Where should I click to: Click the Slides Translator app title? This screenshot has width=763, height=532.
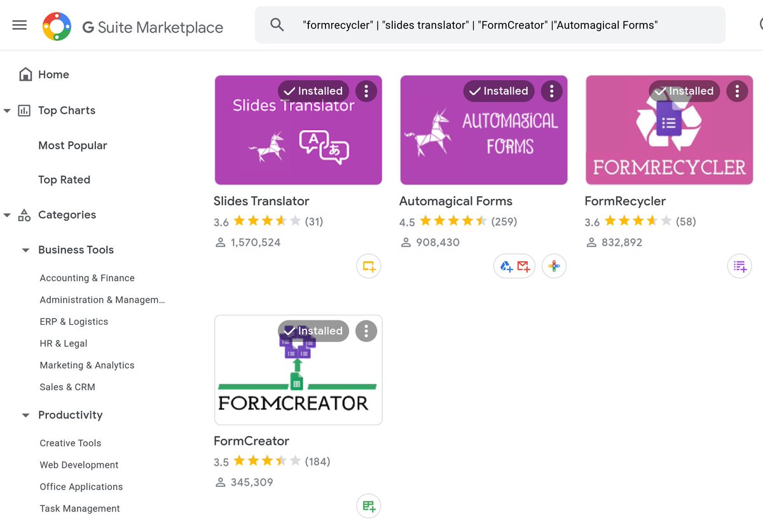[261, 201]
